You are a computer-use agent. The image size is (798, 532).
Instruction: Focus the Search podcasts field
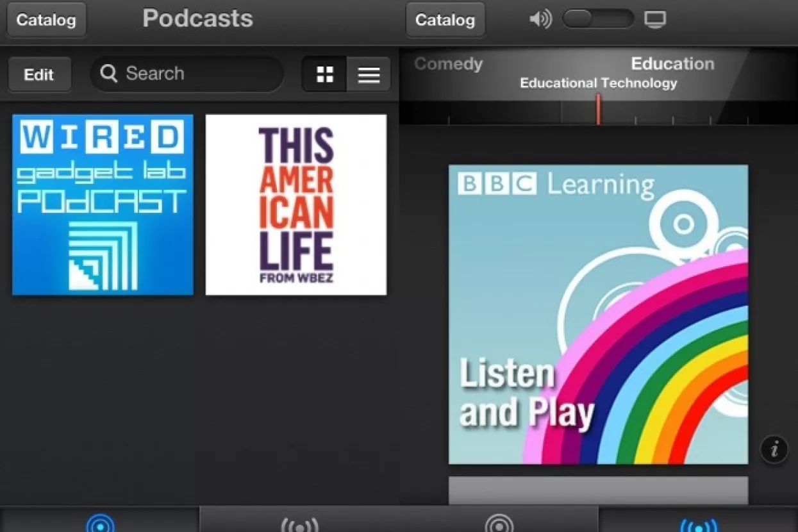click(187, 74)
